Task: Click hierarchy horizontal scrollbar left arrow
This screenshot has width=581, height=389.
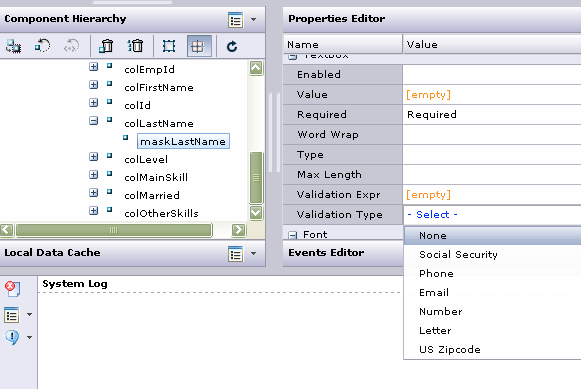Action: click(x=7, y=230)
